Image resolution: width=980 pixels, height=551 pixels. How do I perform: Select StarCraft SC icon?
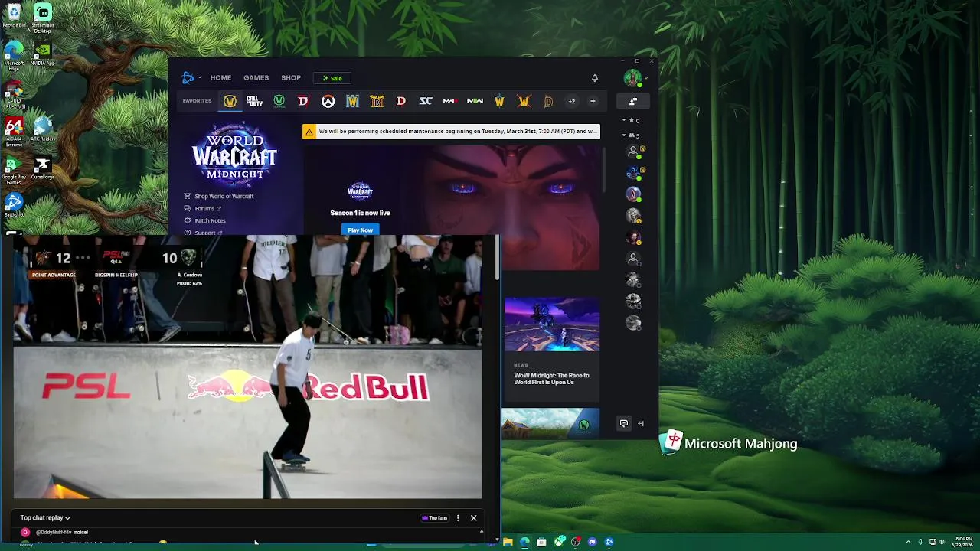click(426, 101)
